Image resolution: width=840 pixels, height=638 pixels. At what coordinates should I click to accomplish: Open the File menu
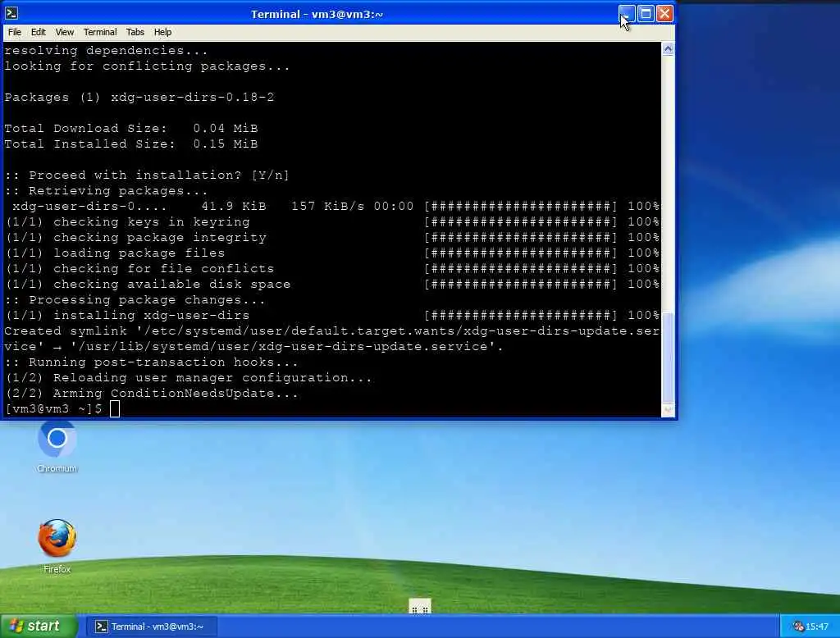pos(15,32)
